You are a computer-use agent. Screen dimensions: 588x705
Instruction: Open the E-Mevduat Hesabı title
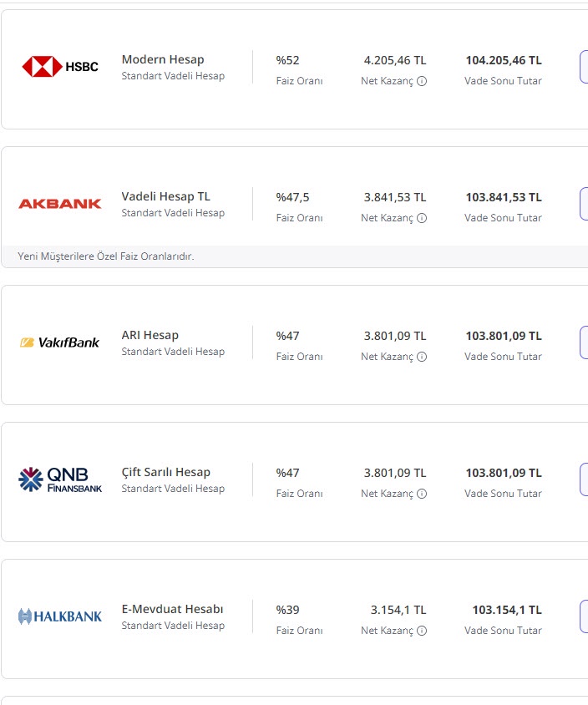pos(172,609)
